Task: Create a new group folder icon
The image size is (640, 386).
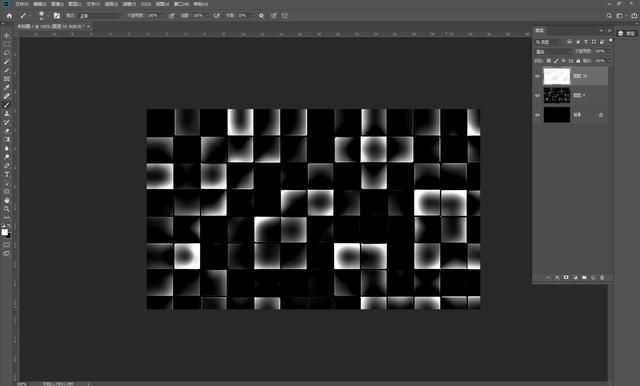Action: click(584, 277)
